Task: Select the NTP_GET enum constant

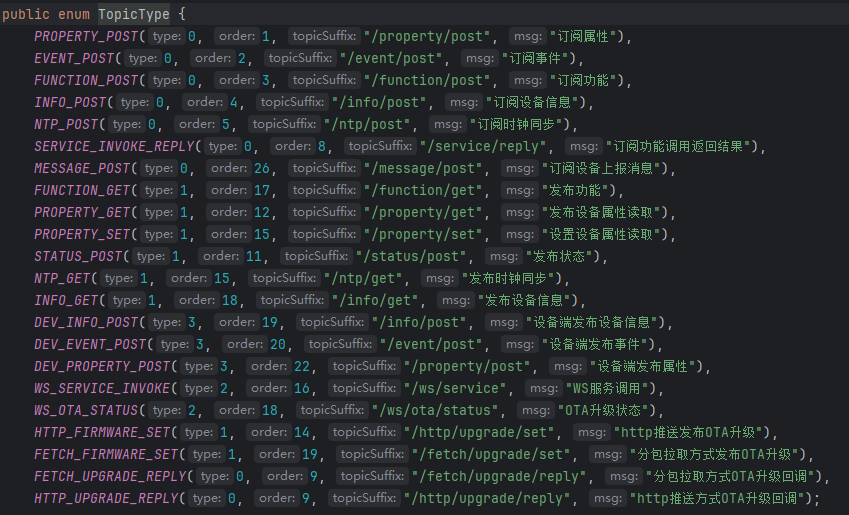Action: pos(62,278)
